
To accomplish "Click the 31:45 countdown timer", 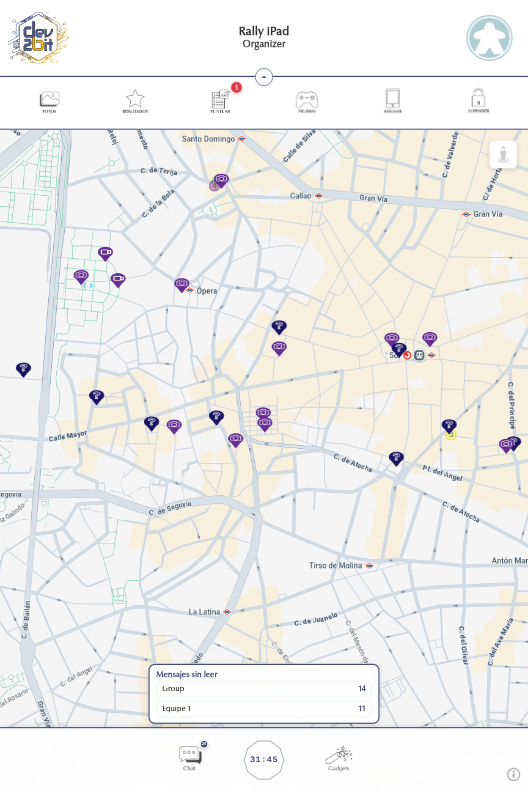I will pyautogui.click(x=264, y=759).
